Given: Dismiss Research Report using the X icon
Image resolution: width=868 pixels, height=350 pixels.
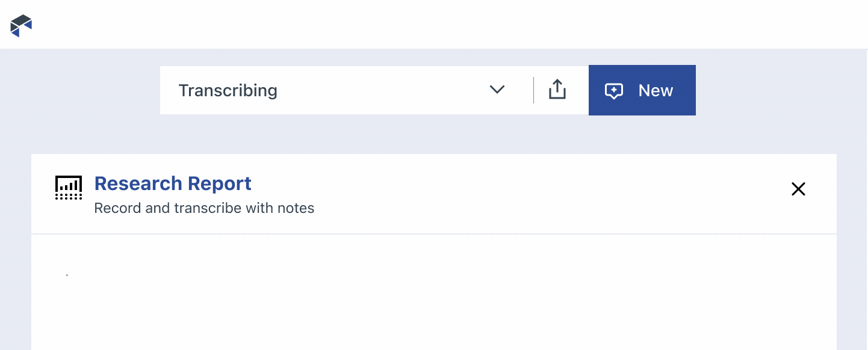Looking at the screenshot, I should coord(798,189).
